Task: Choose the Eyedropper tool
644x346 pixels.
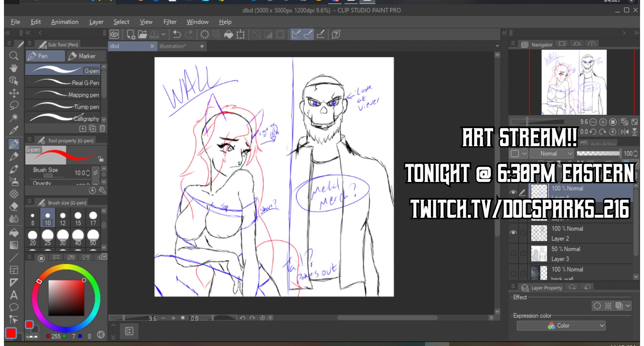Action: click(x=14, y=131)
